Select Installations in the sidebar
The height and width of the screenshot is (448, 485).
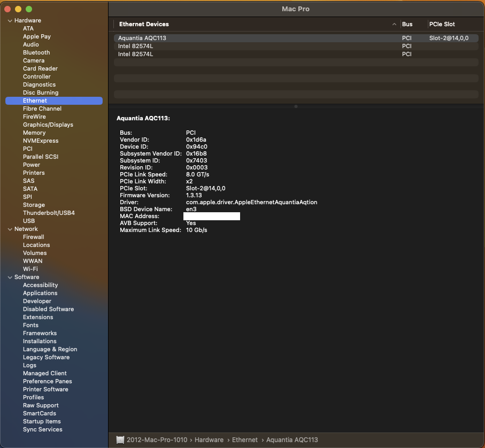(40, 342)
